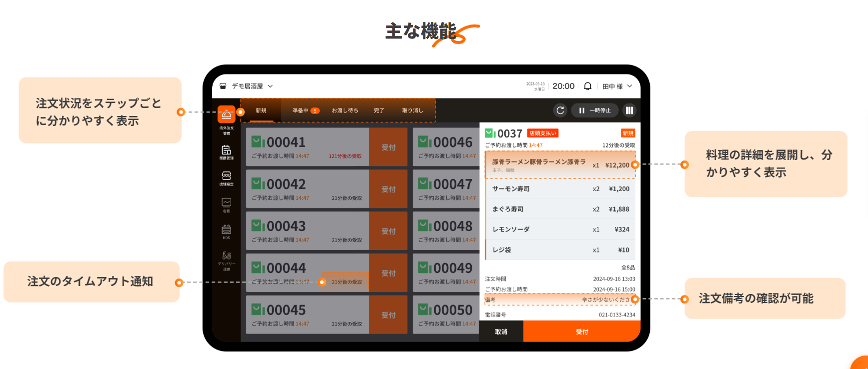
Task: Accept order 00042 with its 受付 button
Action: pyautogui.click(x=388, y=189)
